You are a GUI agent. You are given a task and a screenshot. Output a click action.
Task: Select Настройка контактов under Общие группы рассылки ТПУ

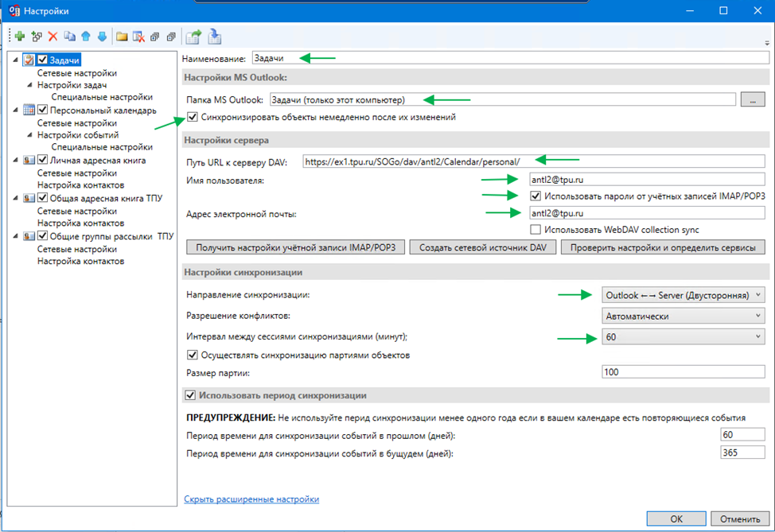coord(80,261)
